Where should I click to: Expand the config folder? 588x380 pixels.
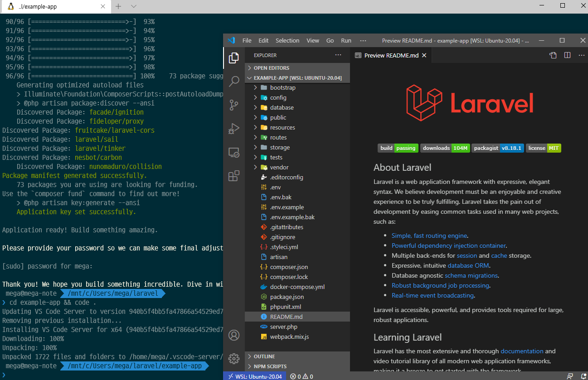297,97
